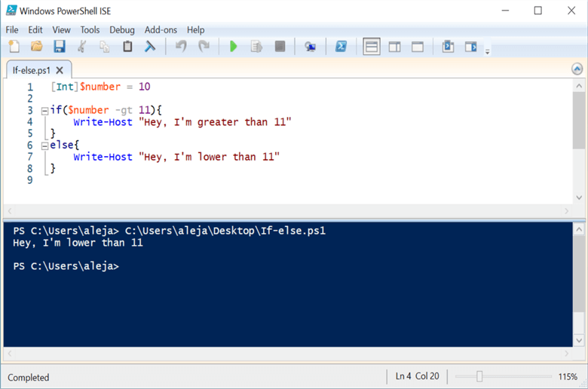Open the View menu

61,29
